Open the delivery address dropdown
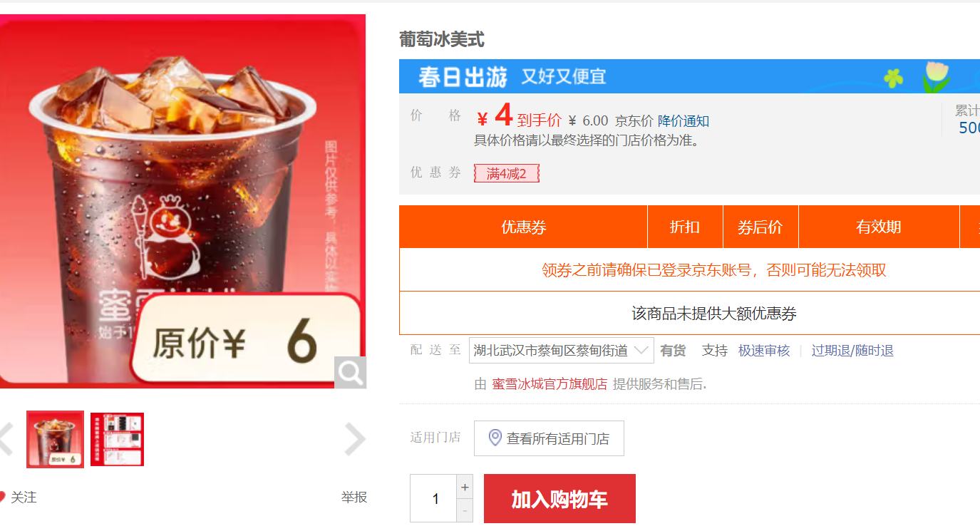 coord(562,351)
